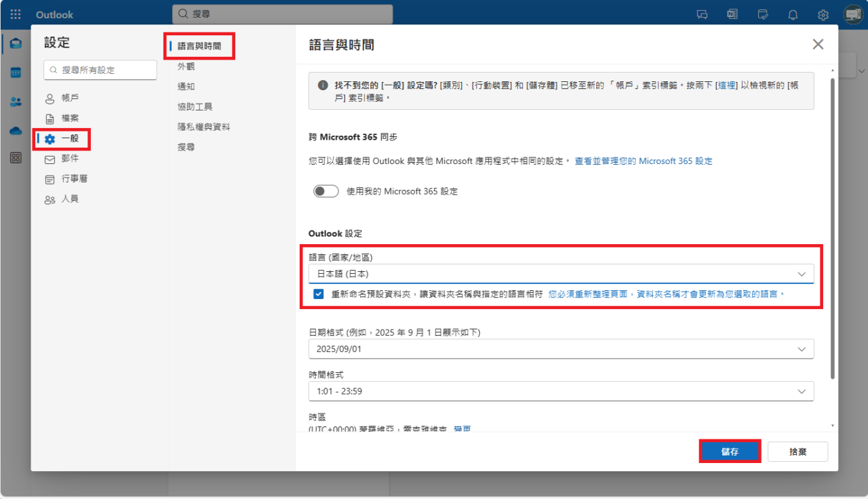The image size is (868, 499).
Task: Open the People icon in left rail
Action: [x=16, y=102]
